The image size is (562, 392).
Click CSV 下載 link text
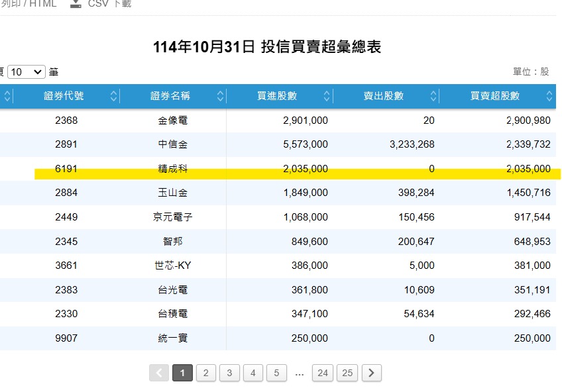pos(109,4)
